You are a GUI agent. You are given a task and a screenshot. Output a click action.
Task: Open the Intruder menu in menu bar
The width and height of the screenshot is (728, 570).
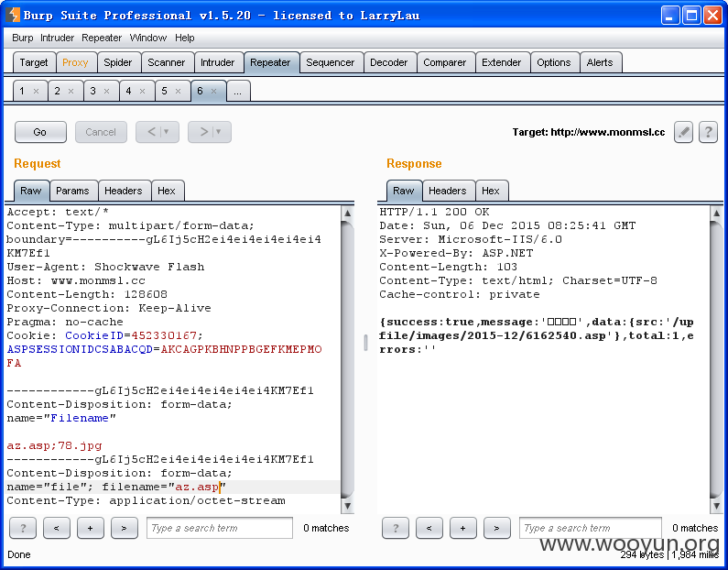57,38
